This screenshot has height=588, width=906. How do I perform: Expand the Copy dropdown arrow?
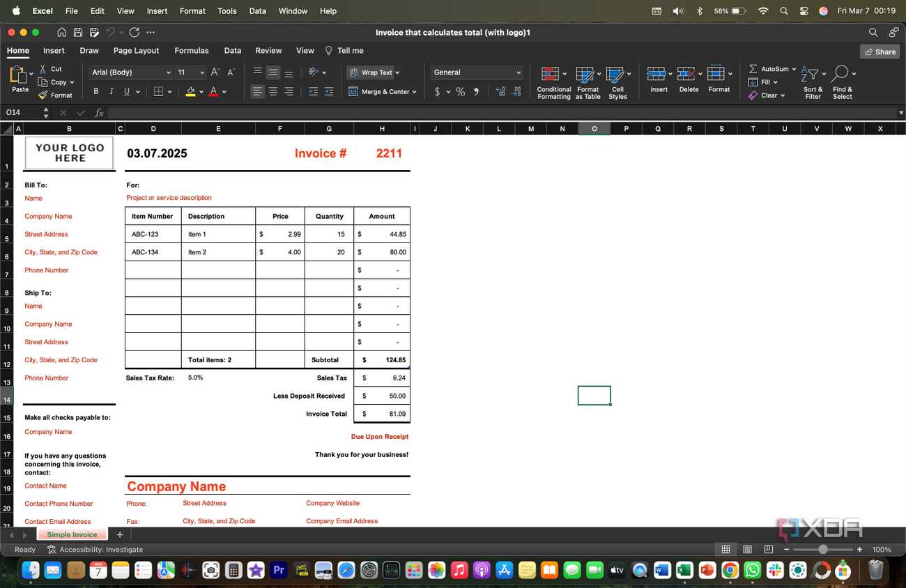tap(72, 82)
